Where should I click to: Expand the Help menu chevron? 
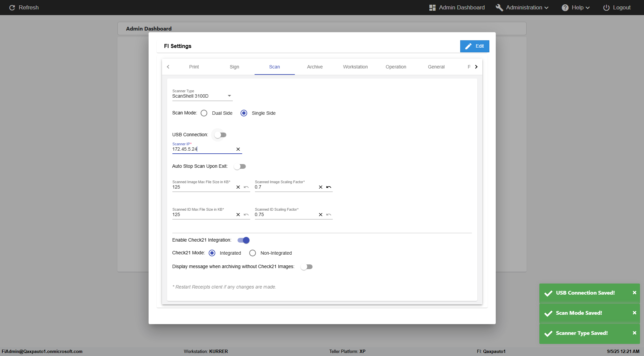point(587,8)
